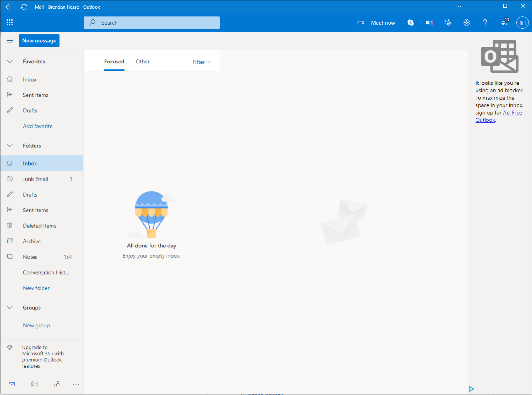Open My Day calendar-check icon

[448, 23]
